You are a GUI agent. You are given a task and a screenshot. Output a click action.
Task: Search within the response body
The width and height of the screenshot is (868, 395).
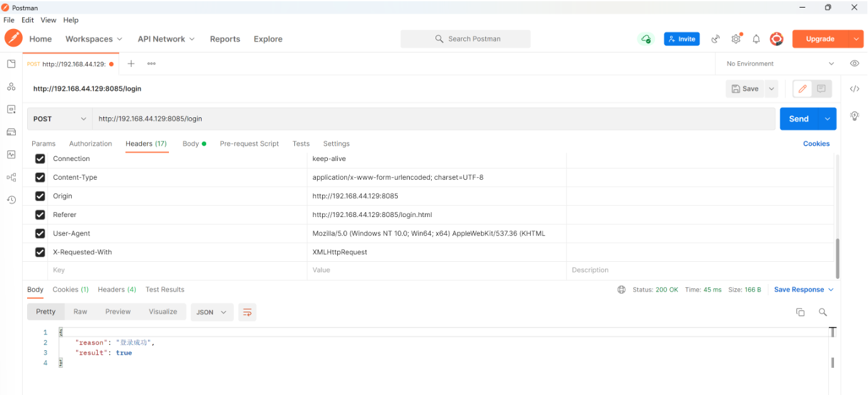[x=823, y=312]
